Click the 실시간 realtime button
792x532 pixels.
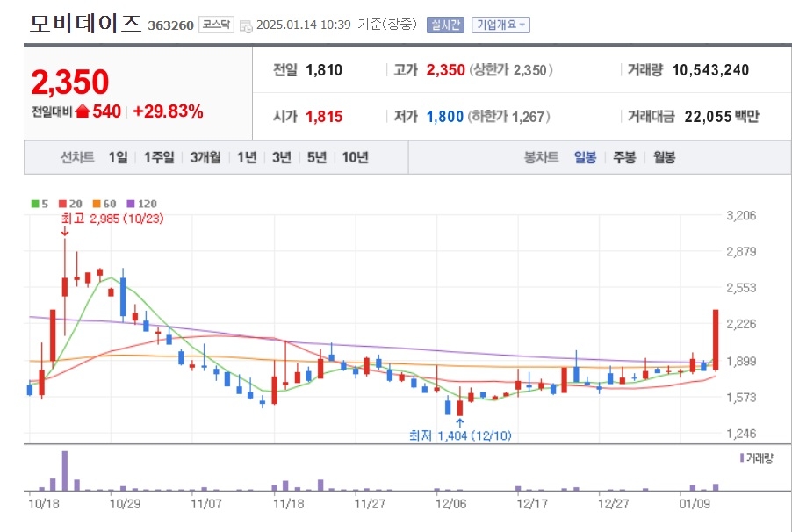click(445, 25)
